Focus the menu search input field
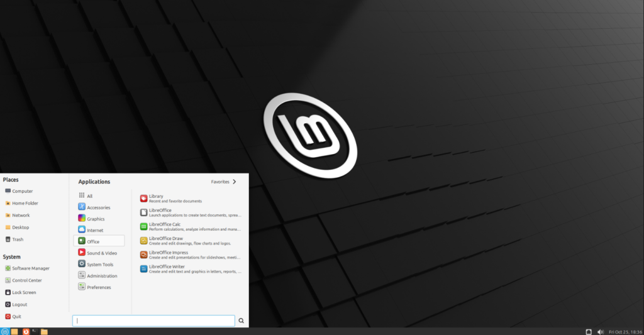Image resolution: width=644 pixels, height=335 pixels. pyautogui.click(x=153, y=321)
